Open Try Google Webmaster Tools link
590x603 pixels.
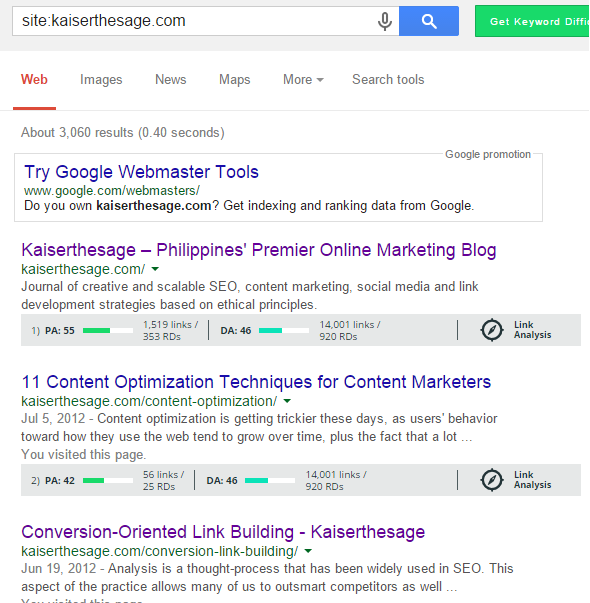[x=141, y=172]
